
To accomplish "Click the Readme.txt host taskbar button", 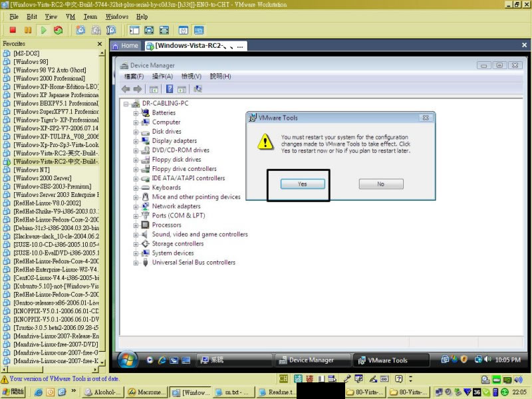I will [x=277, y=392].
